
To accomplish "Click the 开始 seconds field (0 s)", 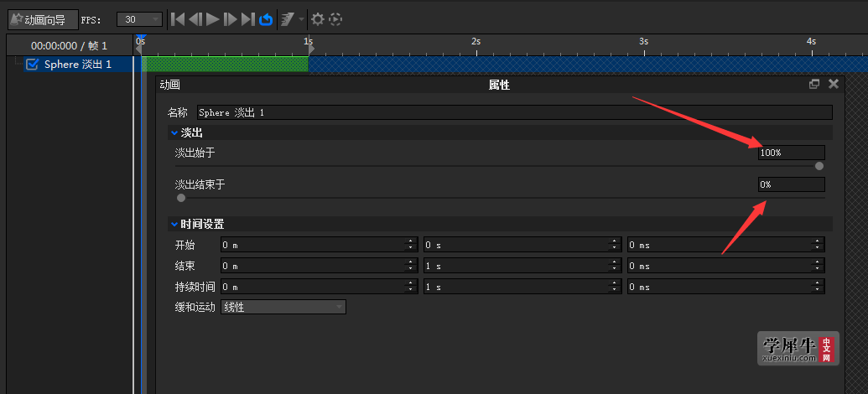I will point(522,245).
